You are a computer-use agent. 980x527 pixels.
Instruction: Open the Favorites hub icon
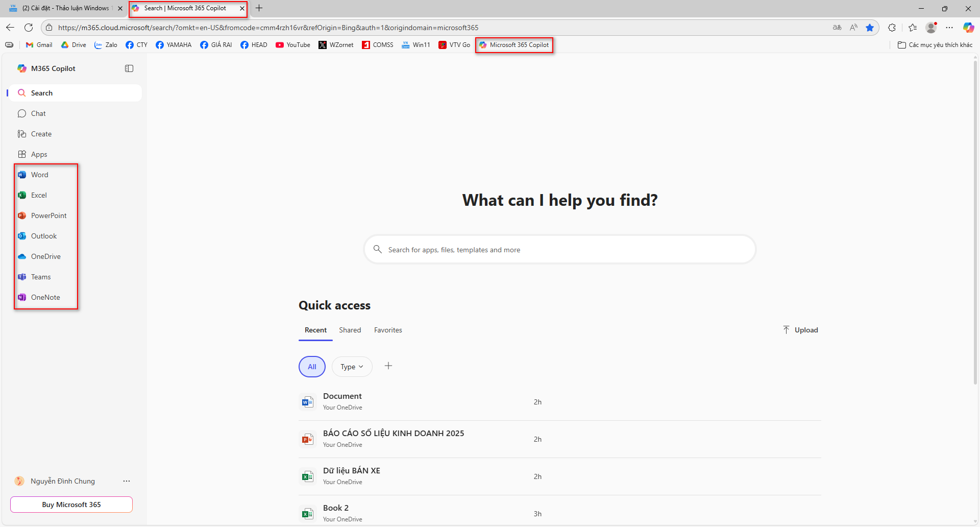point(913,28)
